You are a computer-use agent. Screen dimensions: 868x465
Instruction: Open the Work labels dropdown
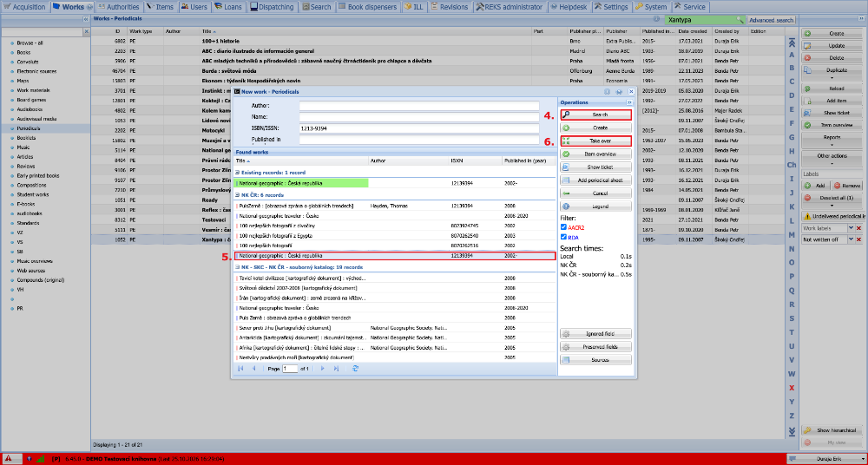pyautogui.click(x=852, y=228)
